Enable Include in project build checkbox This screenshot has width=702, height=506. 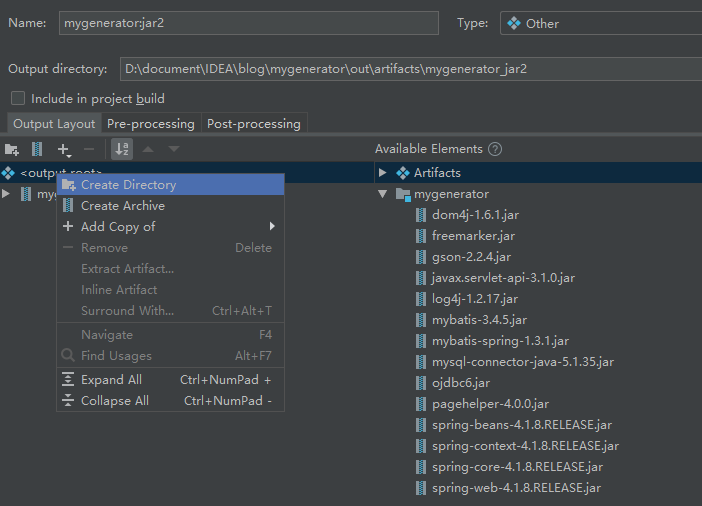coord(18,99)
